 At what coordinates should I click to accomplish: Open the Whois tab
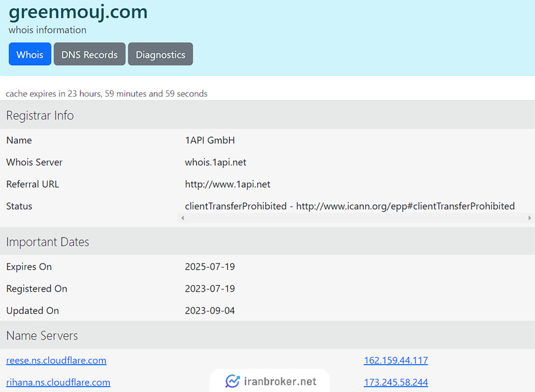point(30,54)
